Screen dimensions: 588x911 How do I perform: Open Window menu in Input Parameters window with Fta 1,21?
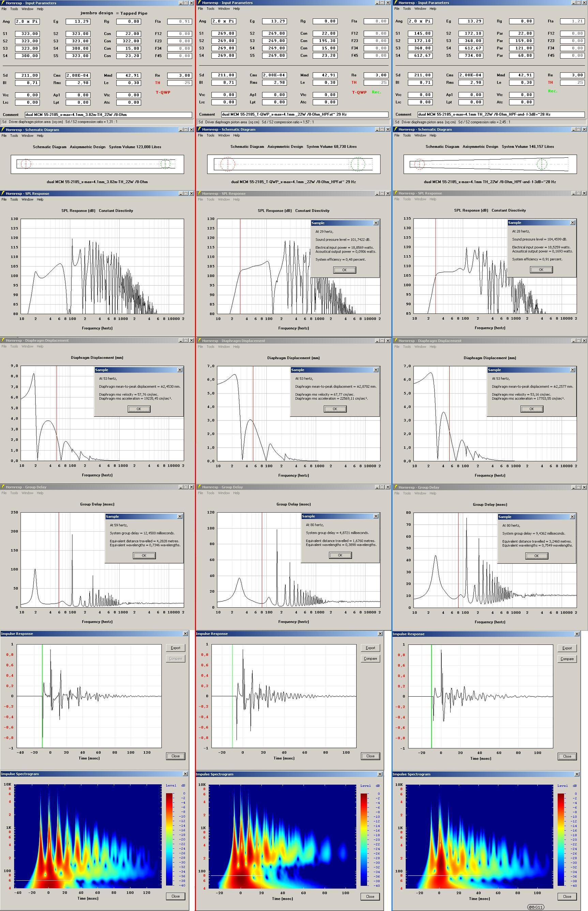[420, 9]
